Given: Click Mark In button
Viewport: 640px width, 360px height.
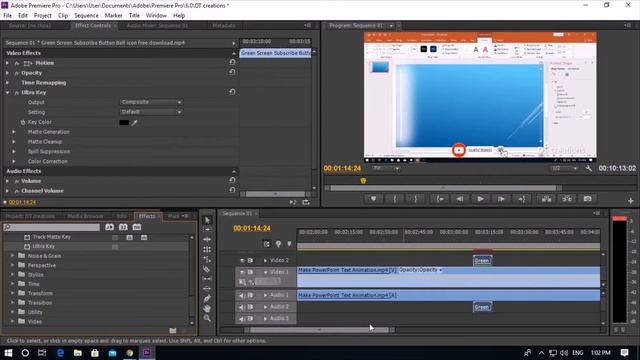Looking at the screenshot, I should click(x=395, y=199).
